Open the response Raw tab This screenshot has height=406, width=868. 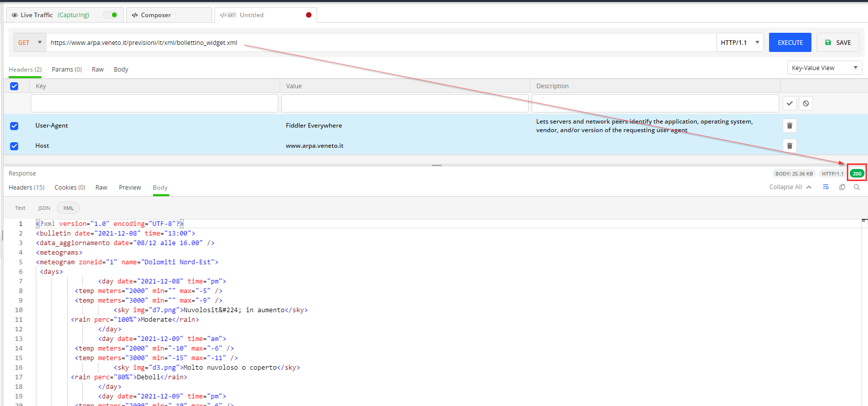click(x=101, y=188)
